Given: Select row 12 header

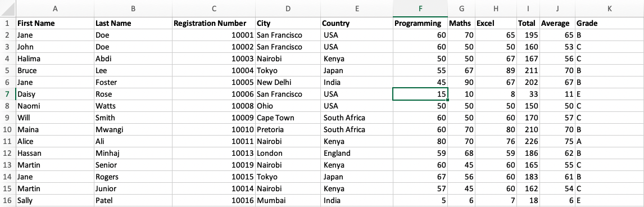Looking at the screenshot, I should point(8,153).
